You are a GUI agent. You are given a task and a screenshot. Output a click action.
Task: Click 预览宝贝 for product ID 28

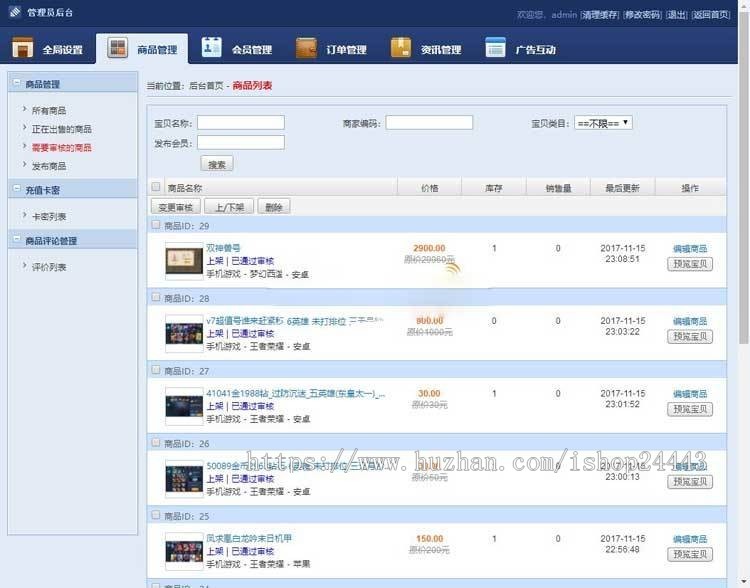click(690, 336)
